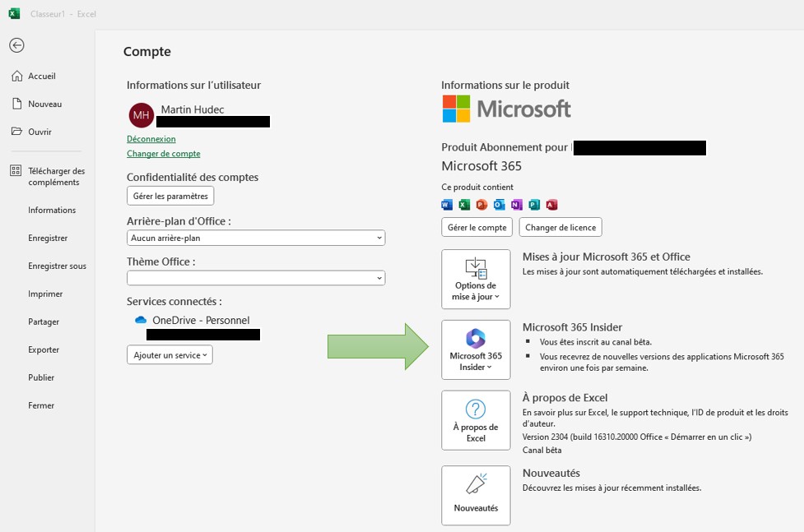Expand the Thème Office dropdown
Screen dimensions: 804x532
256,278
